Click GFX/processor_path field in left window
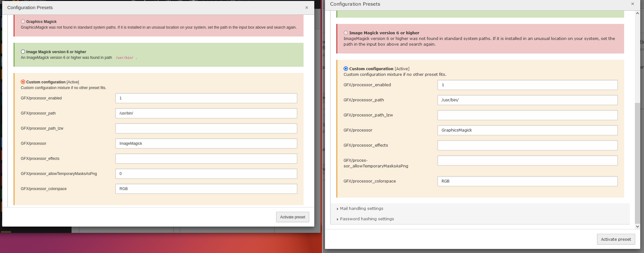 click(x=206, y=113)
